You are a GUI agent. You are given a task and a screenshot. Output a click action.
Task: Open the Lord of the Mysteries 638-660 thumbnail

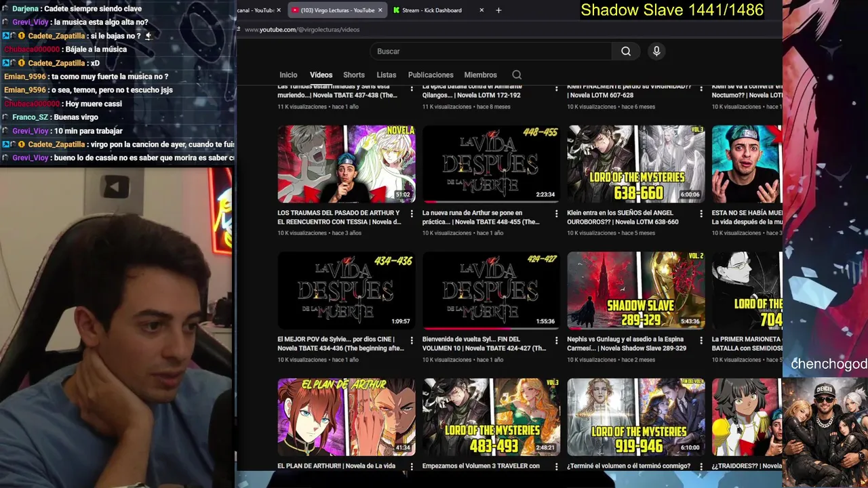635,164
